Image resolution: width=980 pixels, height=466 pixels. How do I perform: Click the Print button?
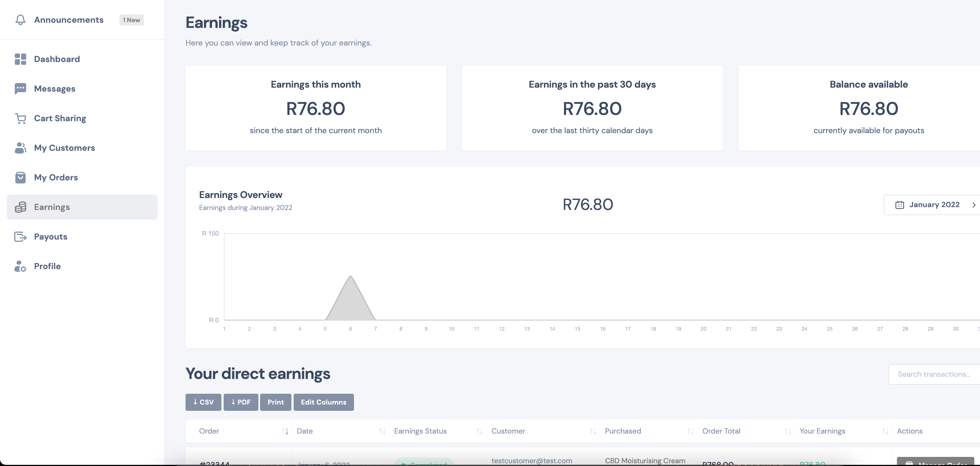click(x=275, y=402)
